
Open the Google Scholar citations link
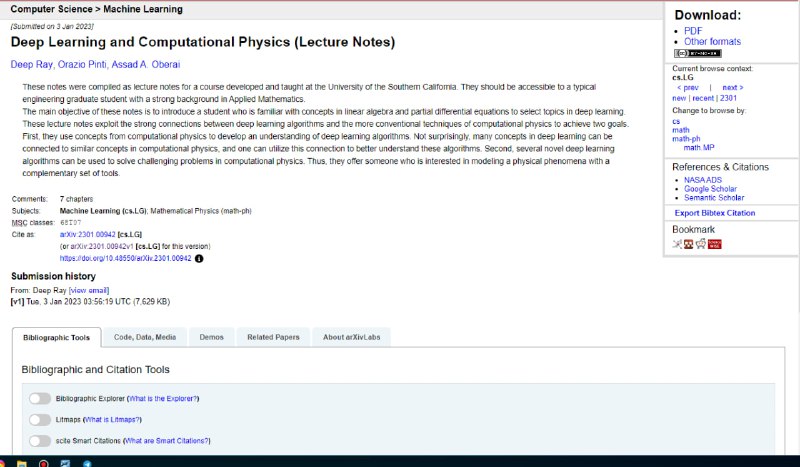click(x=710, y=189)
